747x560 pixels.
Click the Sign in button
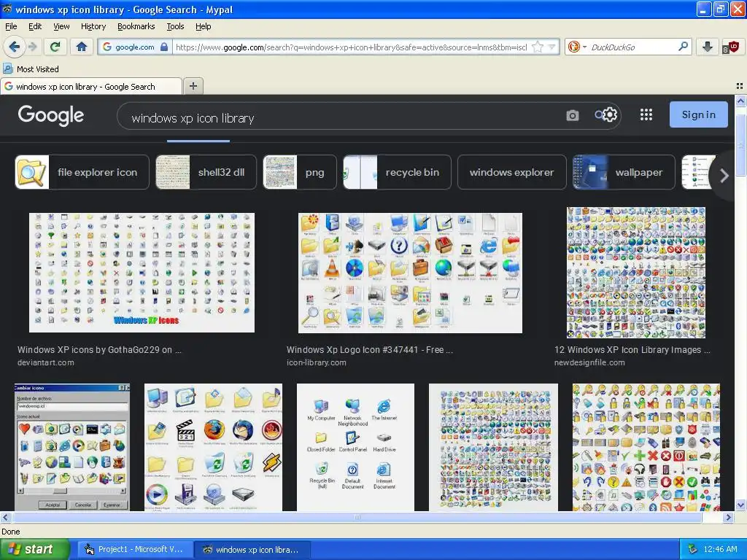[x=698, y=114]
